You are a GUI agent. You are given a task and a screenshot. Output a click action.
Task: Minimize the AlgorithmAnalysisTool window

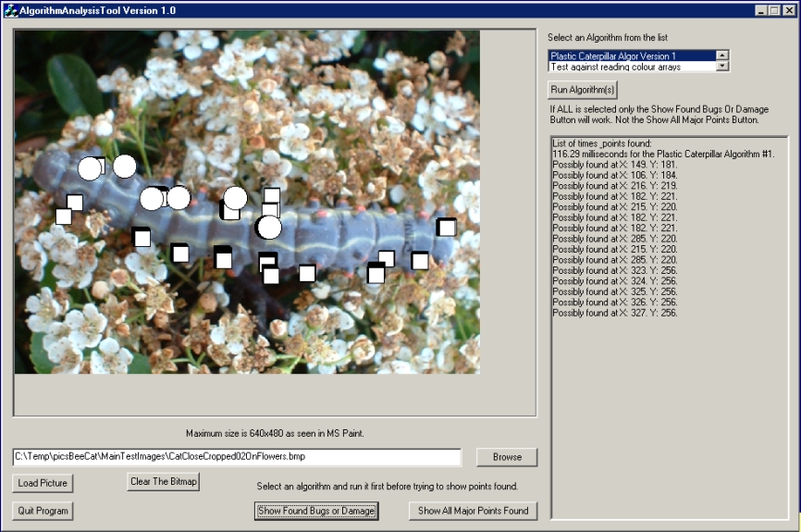click(x=759, y=10)
